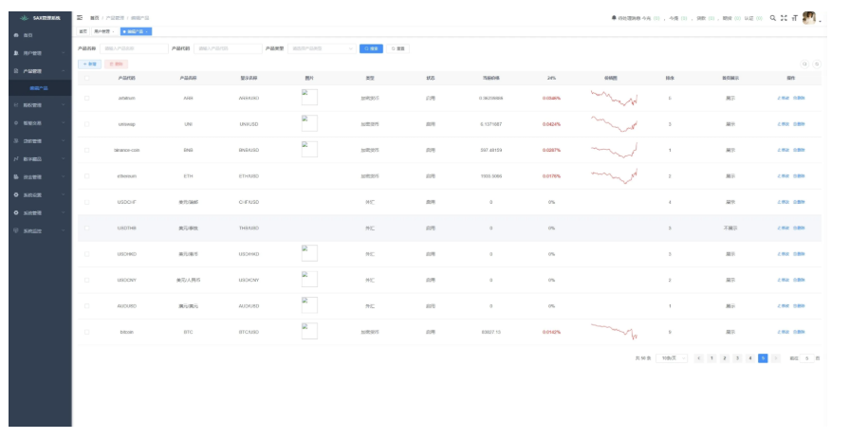Open the user avatar menu

pos(809,17)
